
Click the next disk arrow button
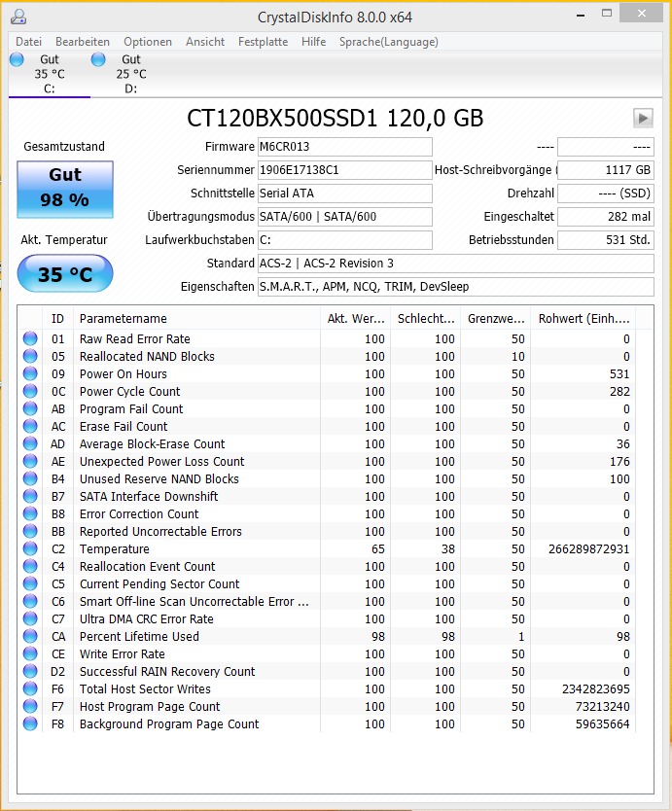click(x=643, y=118)
